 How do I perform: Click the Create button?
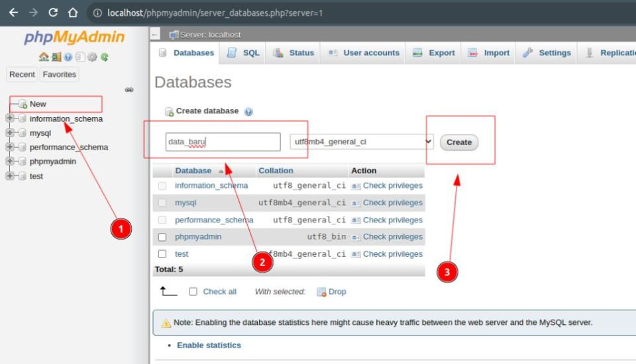pyautogui.click(x=458, y=142)
